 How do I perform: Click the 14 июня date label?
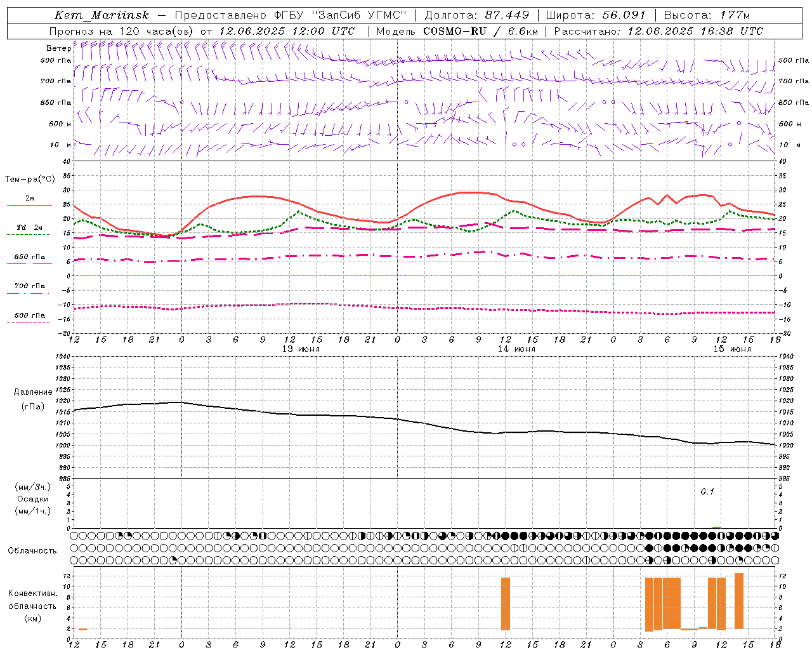516,349
